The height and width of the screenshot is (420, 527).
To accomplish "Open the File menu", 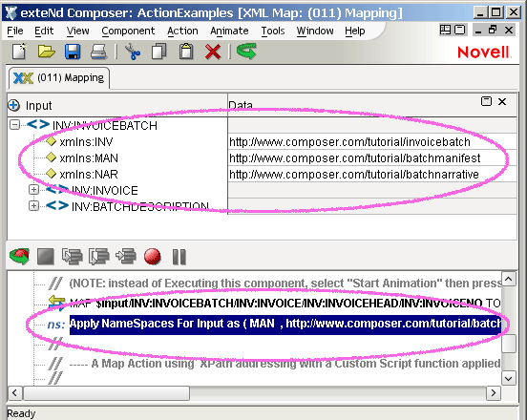I will tap(15, 31).
